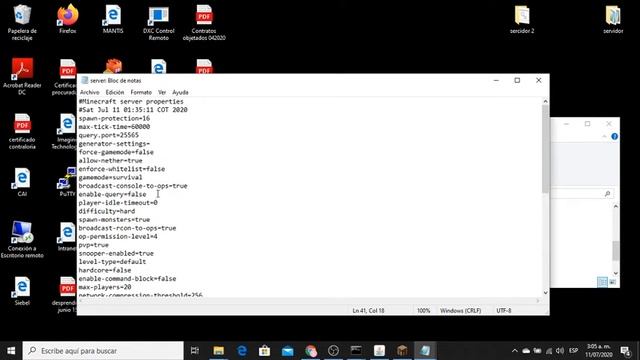Open the ESP language indicator

[573, 351]
